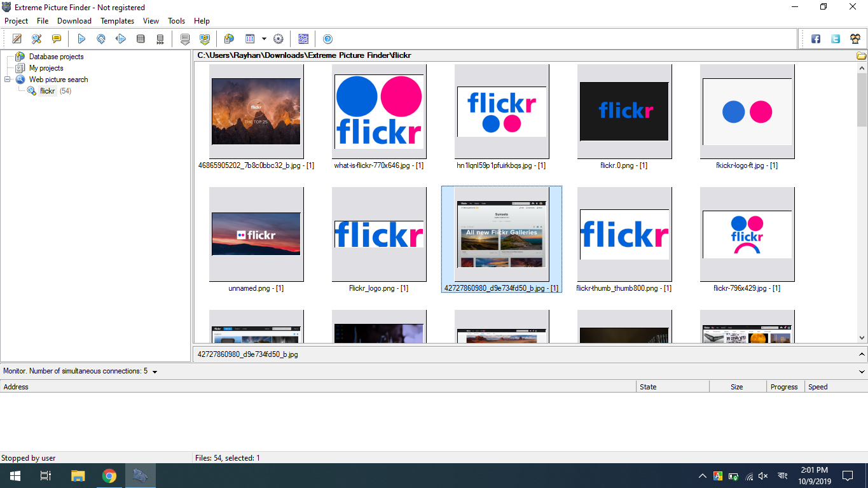Collapse the Web picture search tree node

tap(8, 80)
